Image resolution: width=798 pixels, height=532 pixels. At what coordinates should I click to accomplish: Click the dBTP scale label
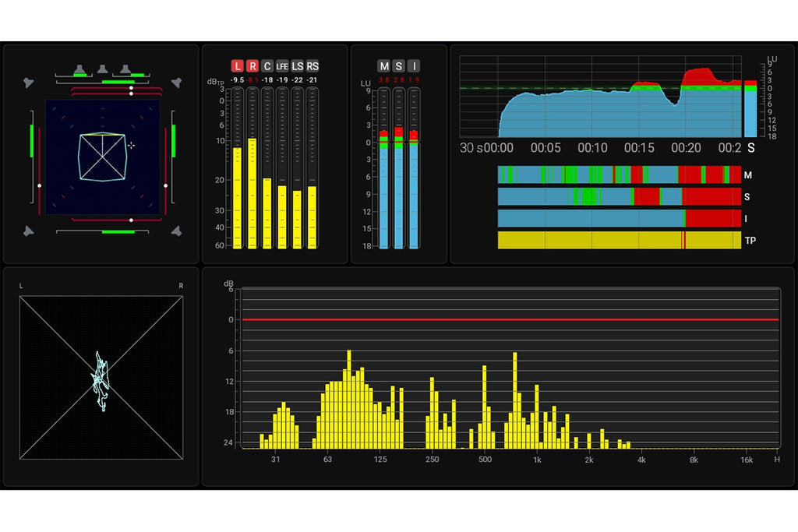click(x=215, y=82)
